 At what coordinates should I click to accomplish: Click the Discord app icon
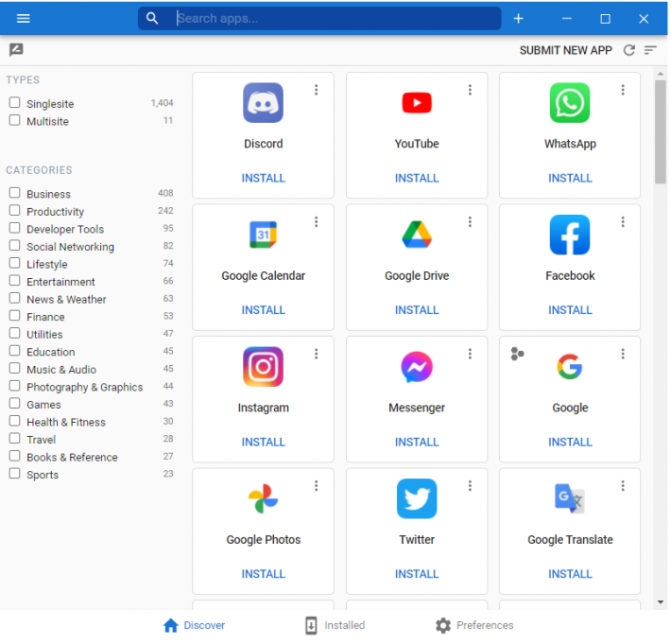click(263, 103)
